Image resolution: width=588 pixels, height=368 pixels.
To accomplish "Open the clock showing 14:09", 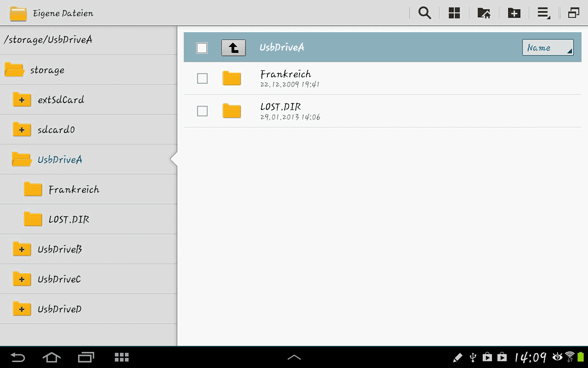I will click(x=531, y=357).
